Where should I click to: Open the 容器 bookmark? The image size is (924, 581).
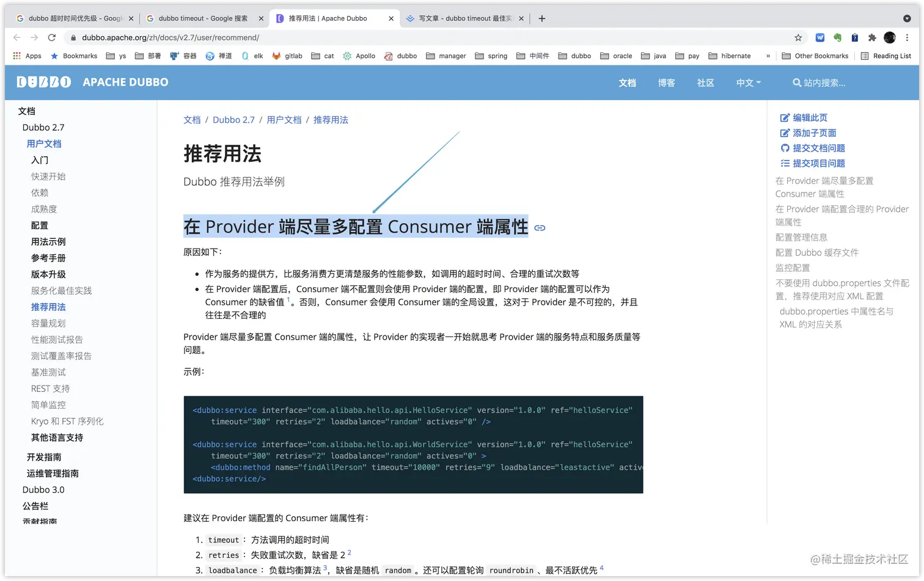[x=183, y=56]
